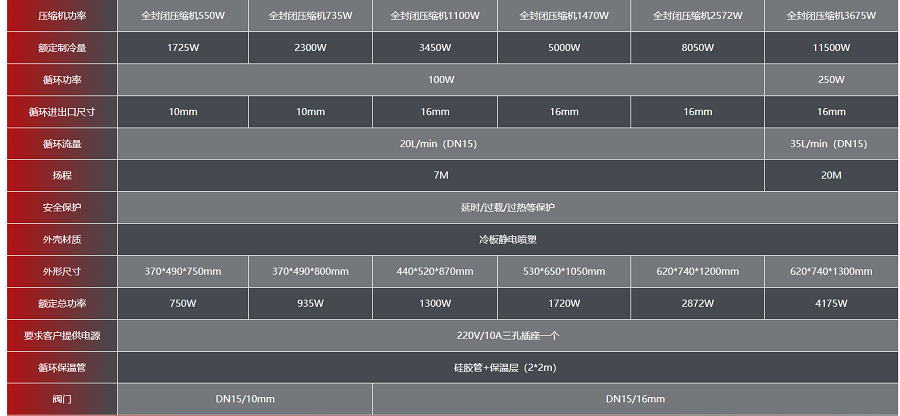Screen dimensions: 900x416
Task: Click the 20M lift cell
Action: [831, 176]
